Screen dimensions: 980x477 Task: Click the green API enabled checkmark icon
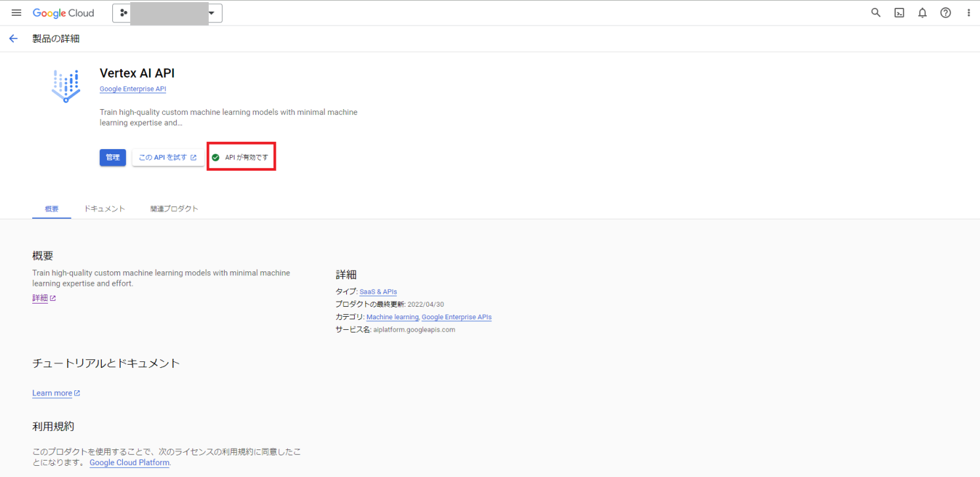(x=215, y=158)
